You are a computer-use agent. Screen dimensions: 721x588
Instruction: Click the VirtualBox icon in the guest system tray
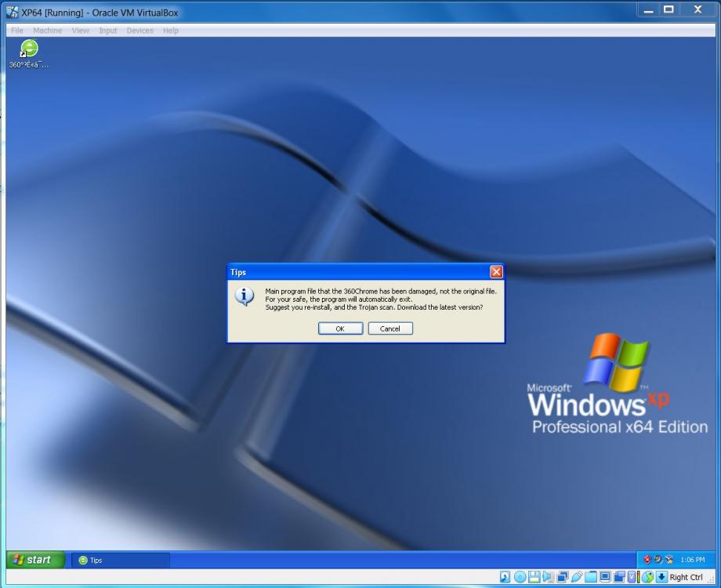(x=668, y=559)
